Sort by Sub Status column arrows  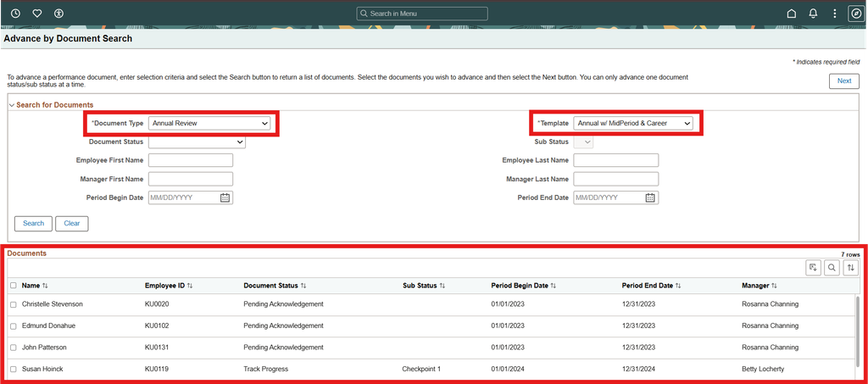pyautogui.click(x=442, y=286)
